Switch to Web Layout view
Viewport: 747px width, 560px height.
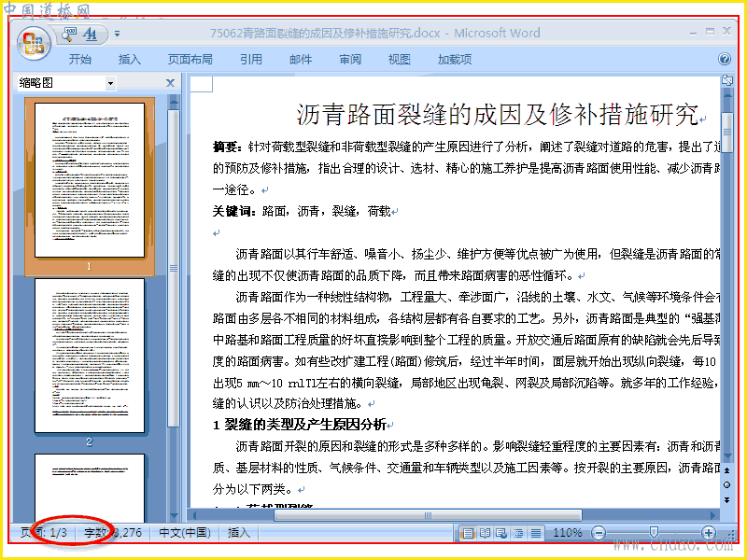click(501, 533)
